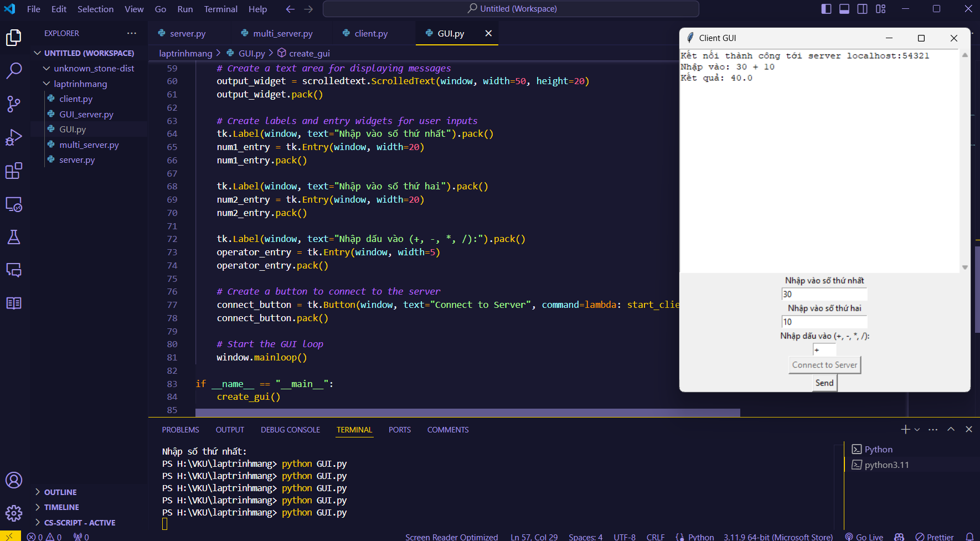Click the operator entry field with +
Image resolution: width=980 pixels, height=541 pixels.
[824, 349]
